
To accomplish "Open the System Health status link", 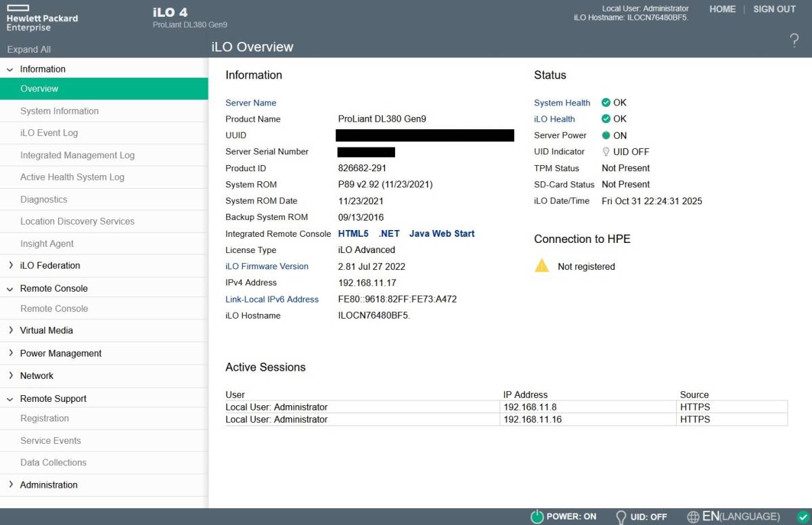I will (x=562, y=103).
